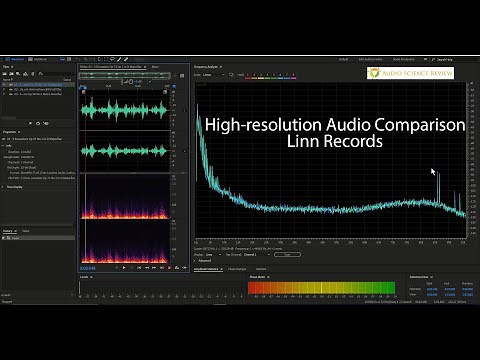
Task: Toggle the spectral pitch display icon
Action: coord(69,59)
